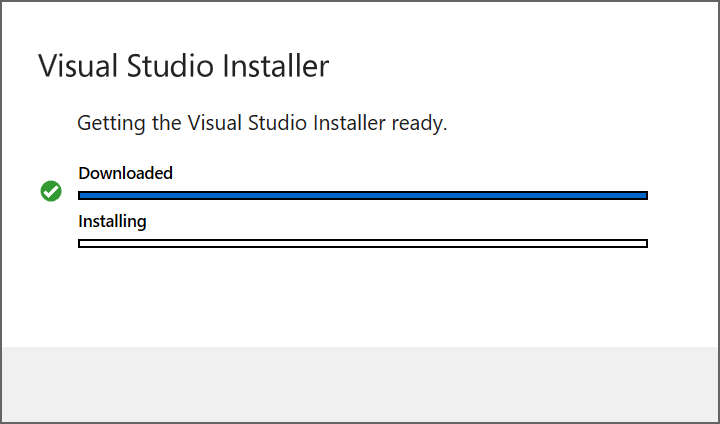The height and width of the screenshot is (424, 720).
Task: Click the Visual Studio Installer heading
Action: coord(184,66)
